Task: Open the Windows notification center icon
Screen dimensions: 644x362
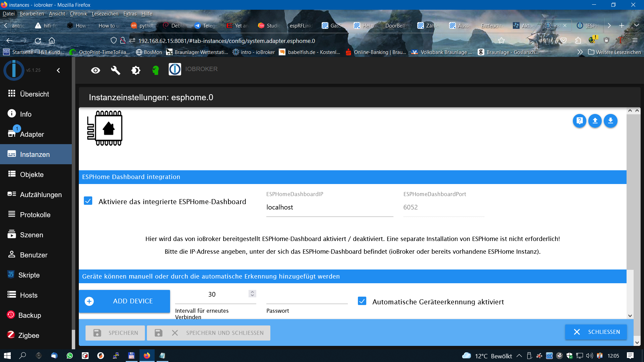Action: coord(630,356)
